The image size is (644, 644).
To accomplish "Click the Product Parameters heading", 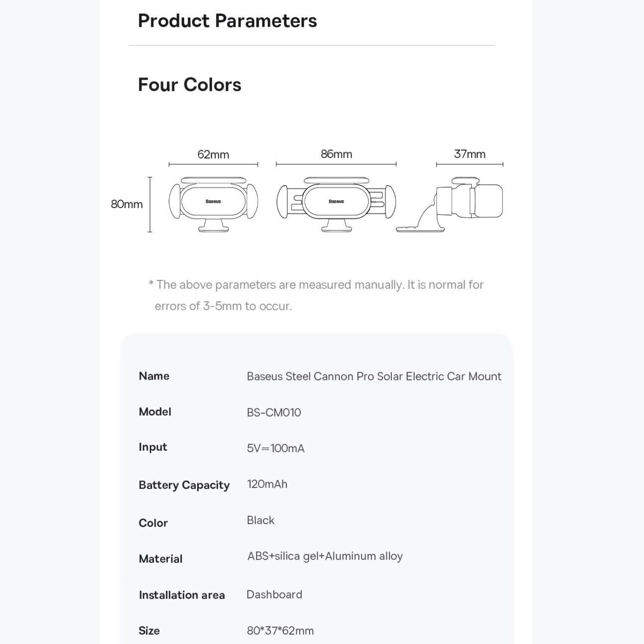I will pyautogui.click(x=227, y=21).
